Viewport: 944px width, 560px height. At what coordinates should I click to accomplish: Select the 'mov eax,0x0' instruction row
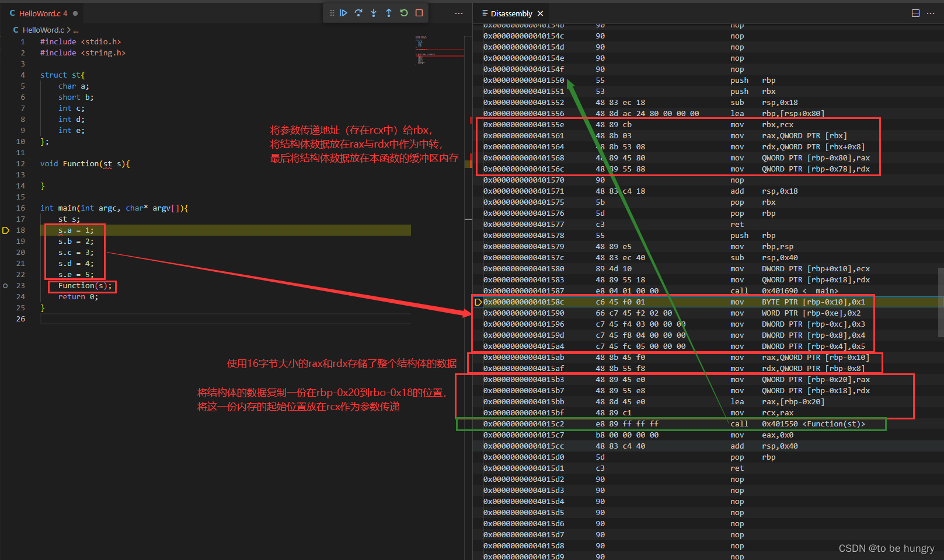707,435
